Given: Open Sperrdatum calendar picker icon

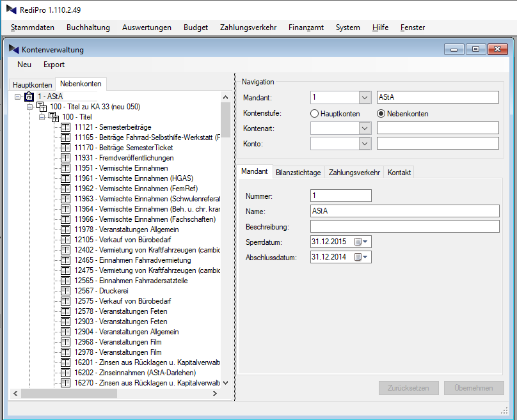Looking at the screenshot, I should point(358,242).
